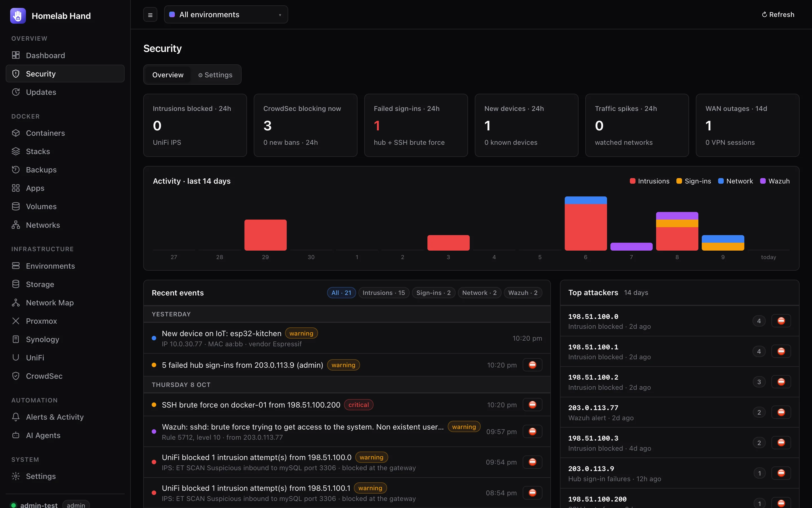The image size is (812, 508).
Task: Open Alerts & Activity
Action: click(65, 417)
